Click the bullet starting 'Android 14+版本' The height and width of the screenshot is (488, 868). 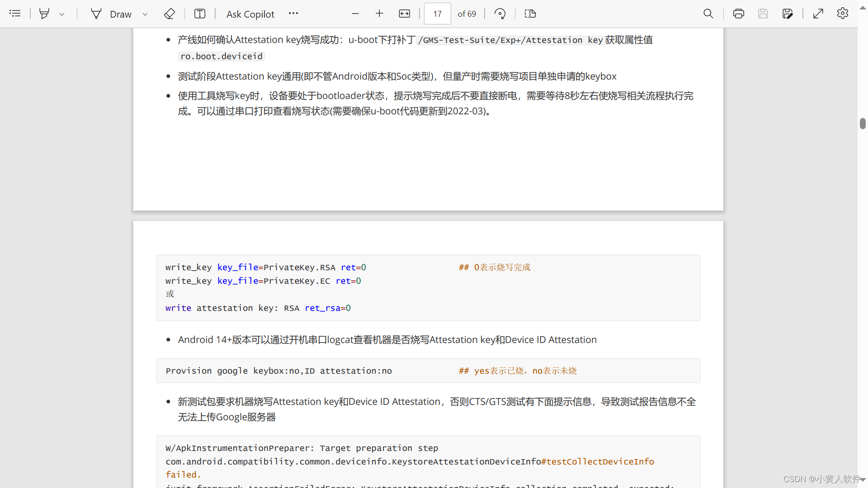387,339
